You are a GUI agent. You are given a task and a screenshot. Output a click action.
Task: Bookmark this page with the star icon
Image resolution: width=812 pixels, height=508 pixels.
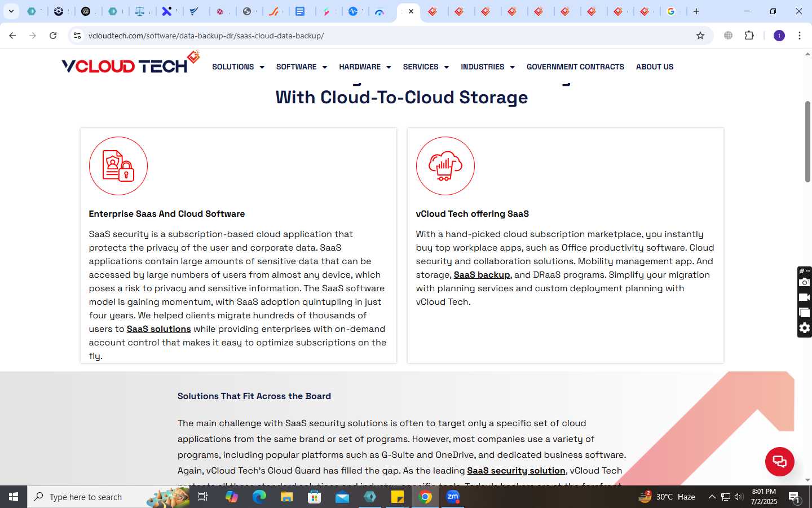[x=700, y=36]
